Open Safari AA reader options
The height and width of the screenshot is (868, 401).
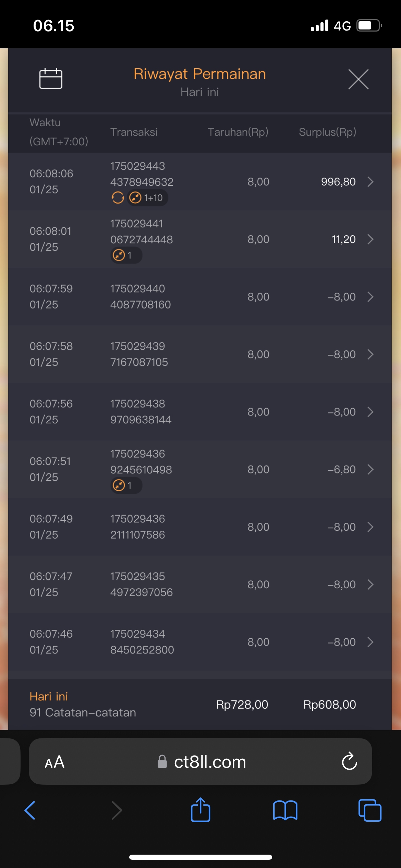point(54,762)
